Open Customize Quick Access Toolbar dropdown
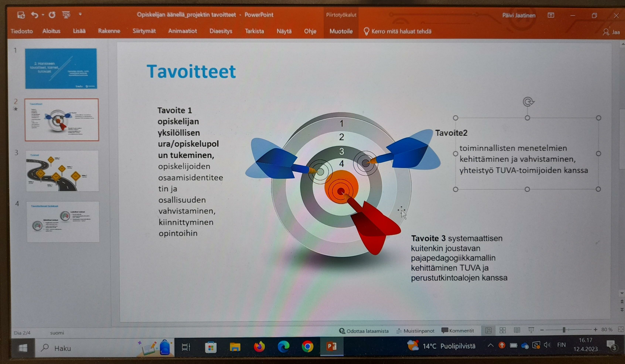The width and height of the screenshot is (625, 364). 80,14
